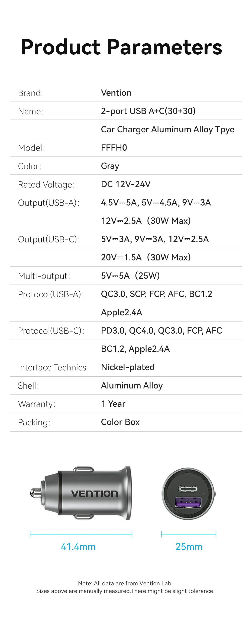Click the Gray color value
The height and width of the screenshot is (644, 252).
pyautogui.click(x=110, y=166)
